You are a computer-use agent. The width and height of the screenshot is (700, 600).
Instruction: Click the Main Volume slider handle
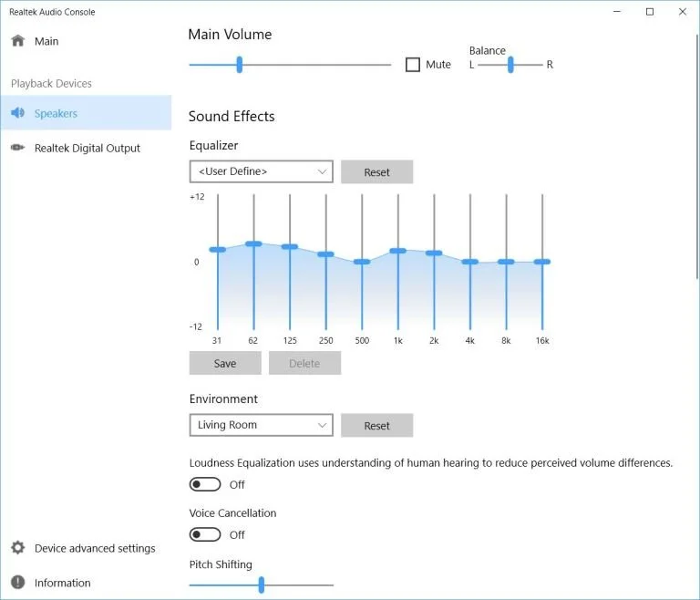240,65
